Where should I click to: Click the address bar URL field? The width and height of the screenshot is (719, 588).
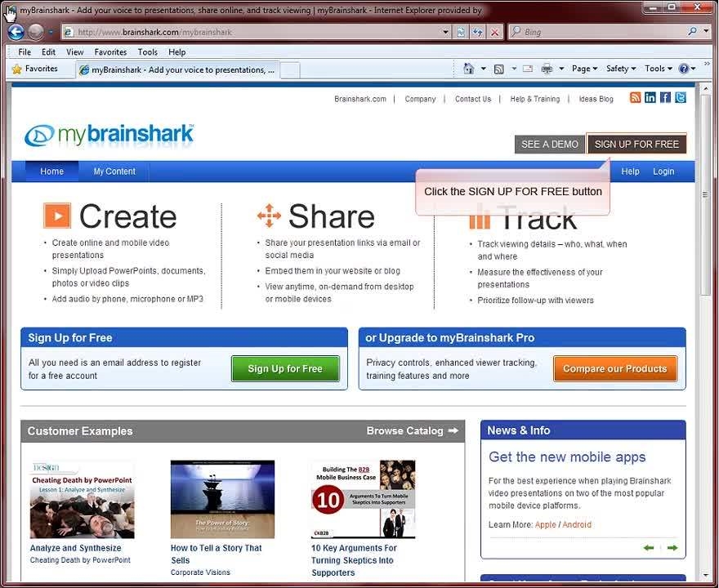(x=252, y=32)
